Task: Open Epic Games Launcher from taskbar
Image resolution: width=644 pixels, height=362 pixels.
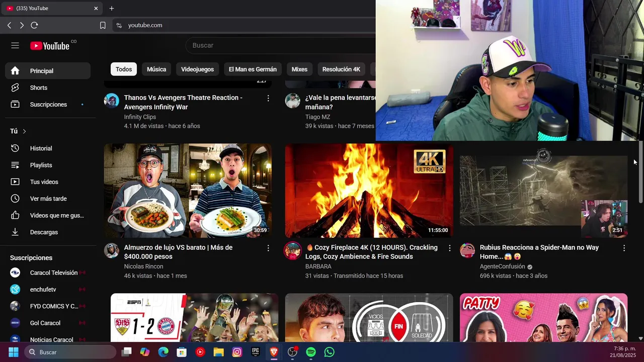Action: [x=256, y=352]
